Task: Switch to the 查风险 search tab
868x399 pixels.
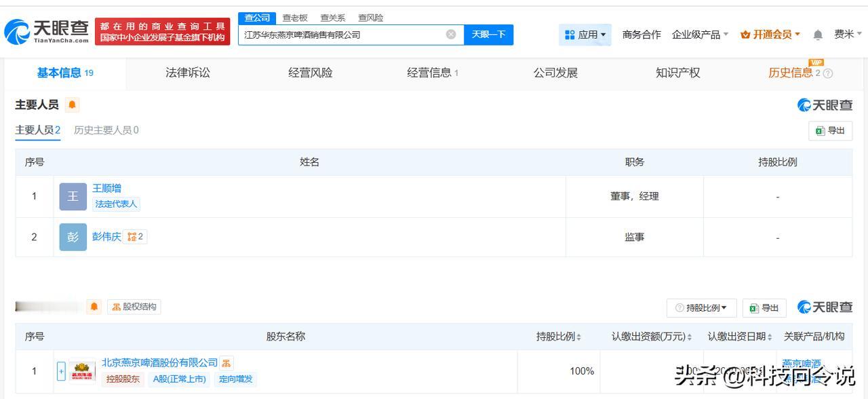Action: click(x=371, y=18)
